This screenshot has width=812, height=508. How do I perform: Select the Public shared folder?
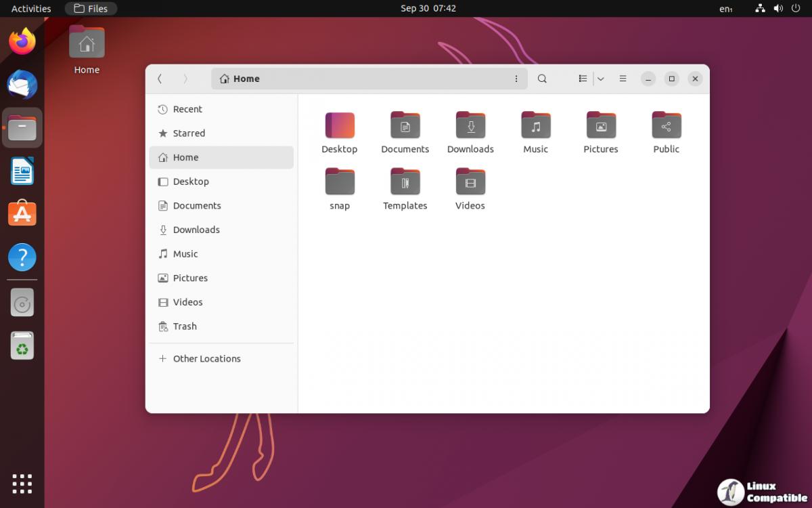[x=666, y=126]
